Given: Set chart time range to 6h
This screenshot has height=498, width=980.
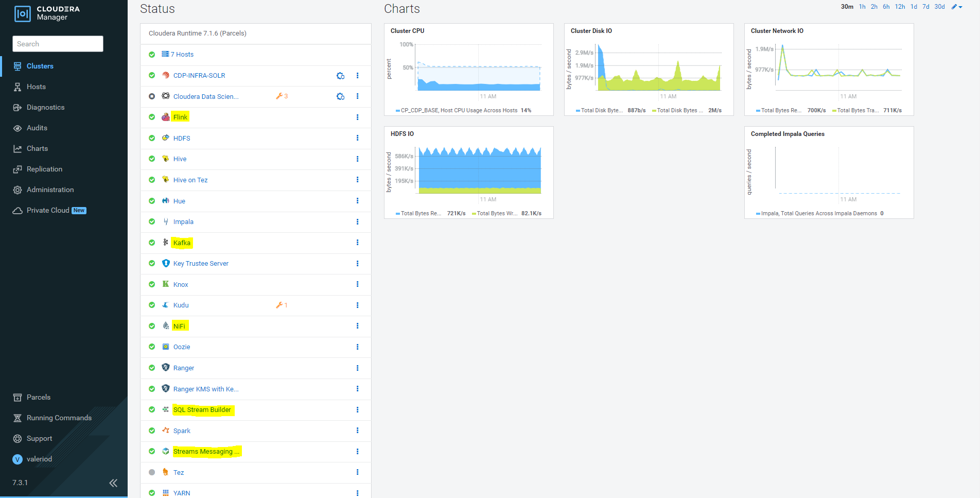Looking at the screenshot, I should tap(886, 7).
